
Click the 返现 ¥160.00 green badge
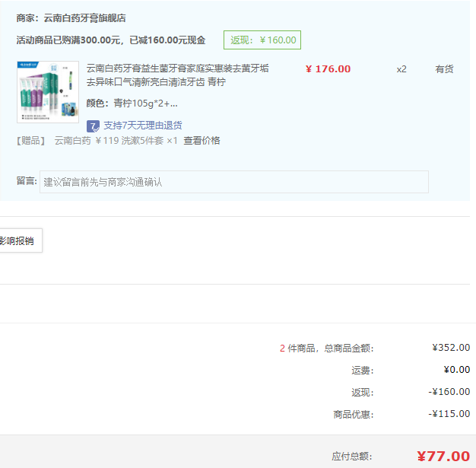[262, 40]
